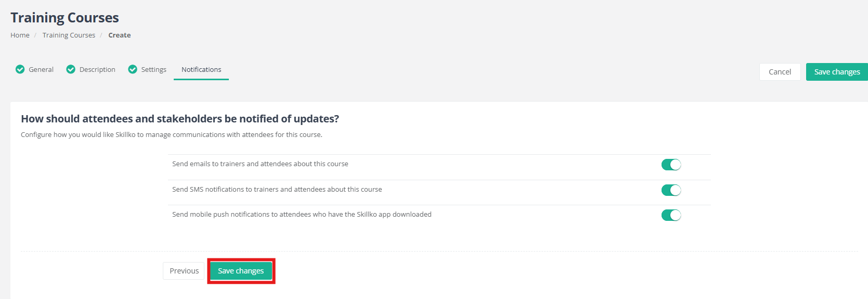Click the Training Courses page heading
The height and width of the screenshot is (299, 868).
64,18
